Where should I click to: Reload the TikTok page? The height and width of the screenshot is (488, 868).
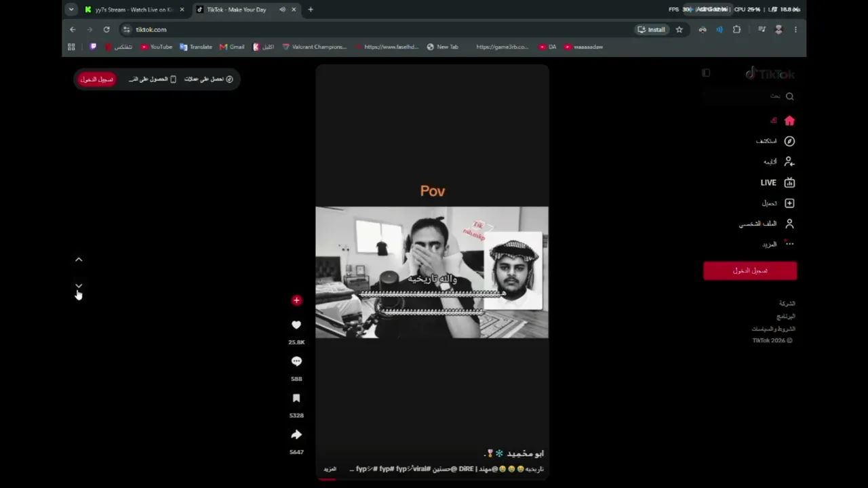click(106, 29)
